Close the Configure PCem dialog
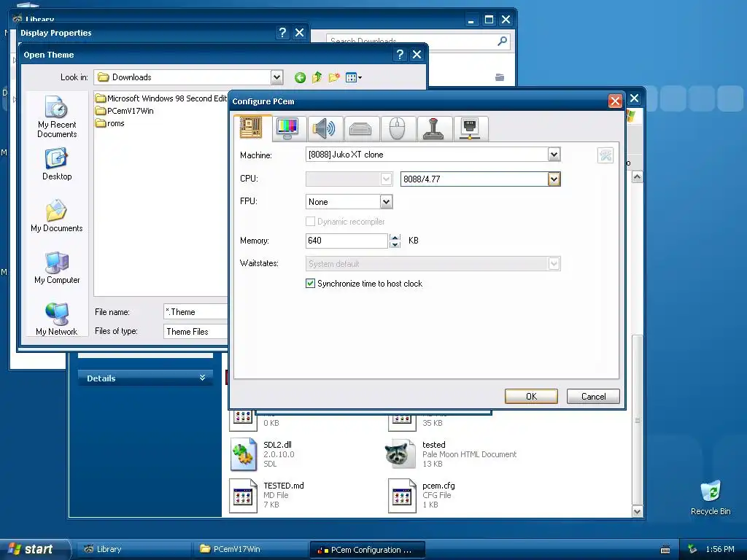 coord(614,101)
